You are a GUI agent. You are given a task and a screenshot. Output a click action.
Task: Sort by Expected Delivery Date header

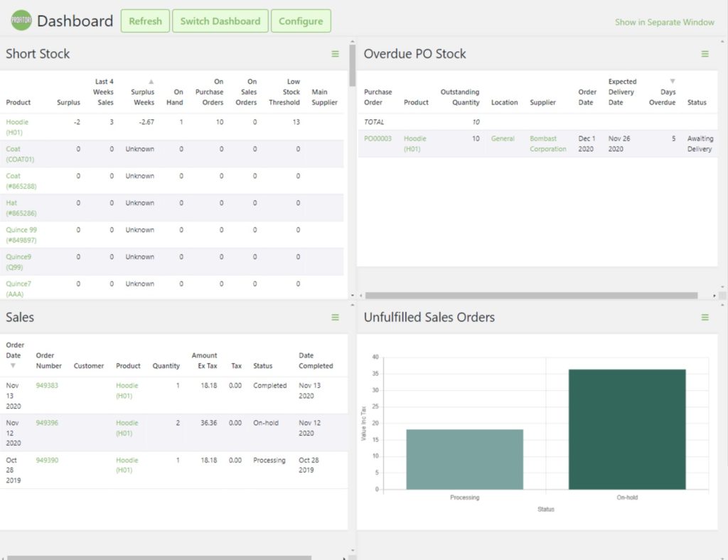click(622, 92)
